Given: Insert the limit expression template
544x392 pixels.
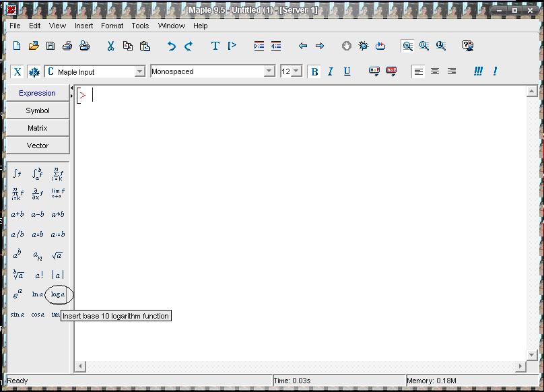Looking at the screenshot, I should [58, 193].
